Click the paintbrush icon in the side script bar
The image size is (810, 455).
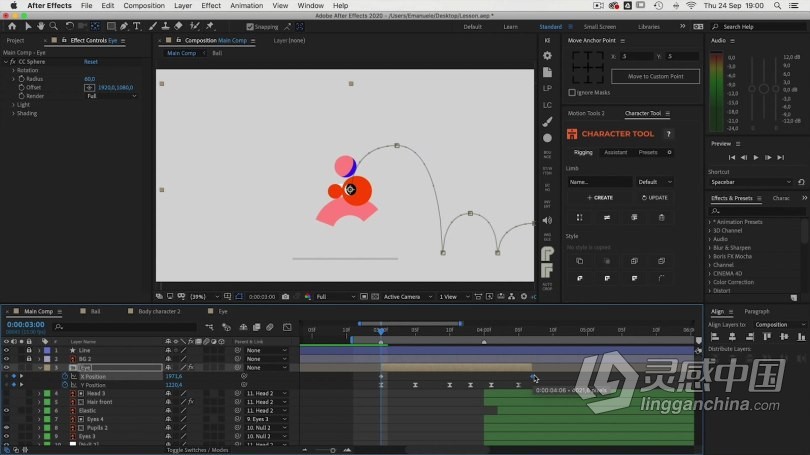[548, 121]
